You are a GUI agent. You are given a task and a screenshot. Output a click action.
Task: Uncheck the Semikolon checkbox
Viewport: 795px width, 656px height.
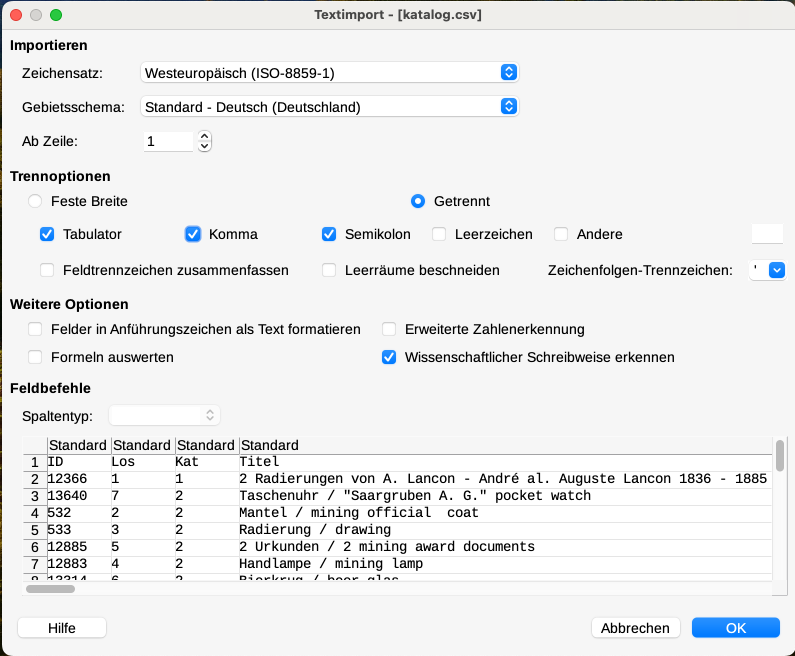329,235
